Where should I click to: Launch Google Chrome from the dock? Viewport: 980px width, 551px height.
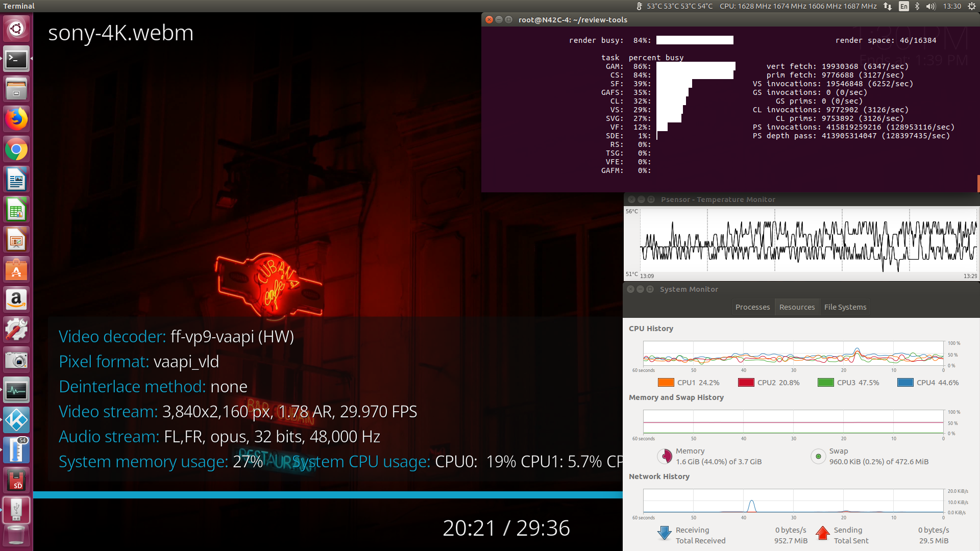pos(16,149)
